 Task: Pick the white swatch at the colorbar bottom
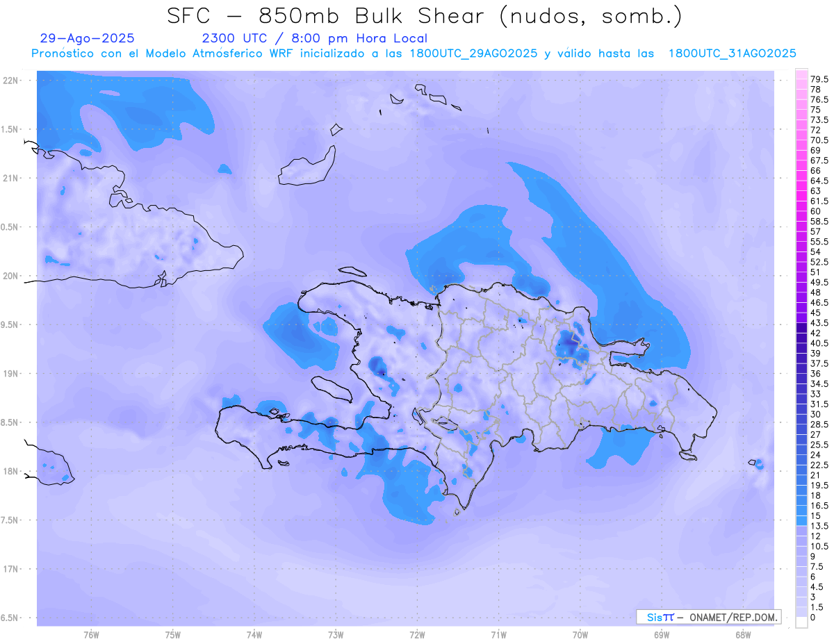(801, 622)
